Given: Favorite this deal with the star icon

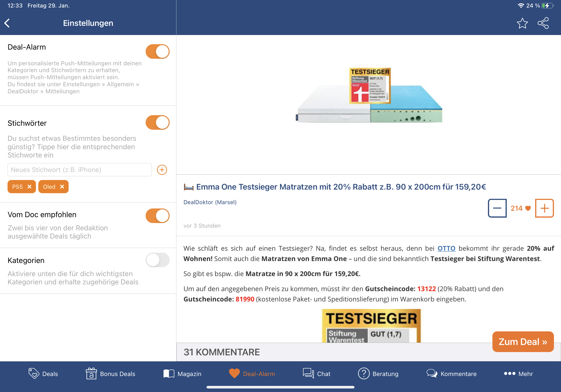Looking at the screenshot, I should [x=522, y=23].
